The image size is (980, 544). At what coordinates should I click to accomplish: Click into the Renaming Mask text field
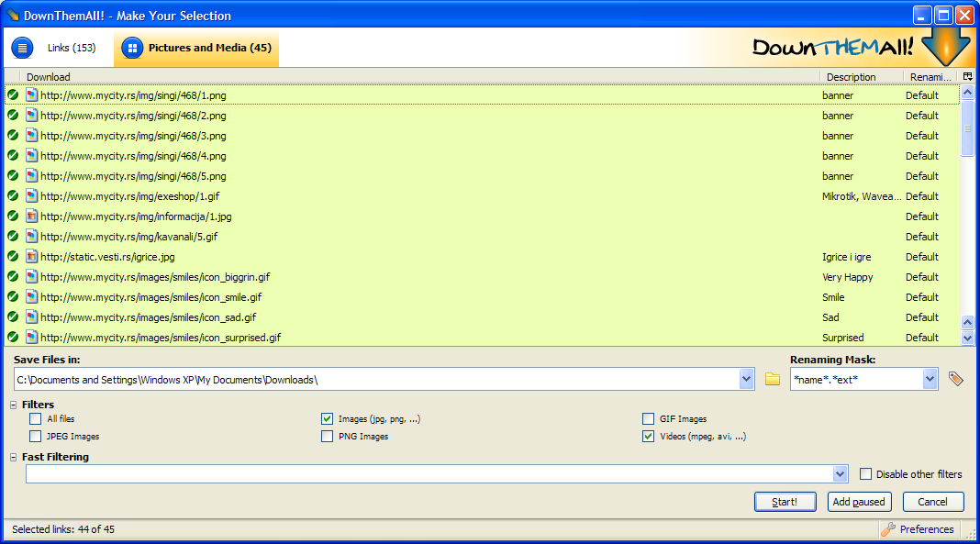tap(857, 379)
